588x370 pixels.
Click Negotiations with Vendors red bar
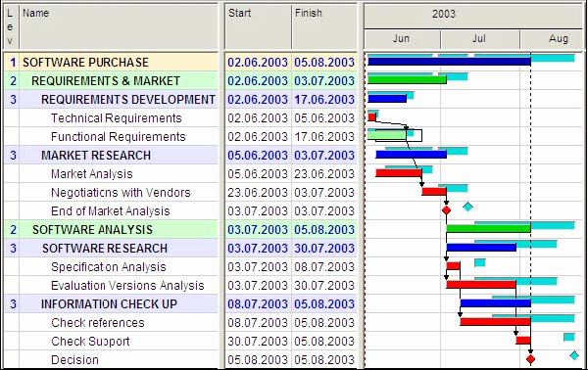434,192
